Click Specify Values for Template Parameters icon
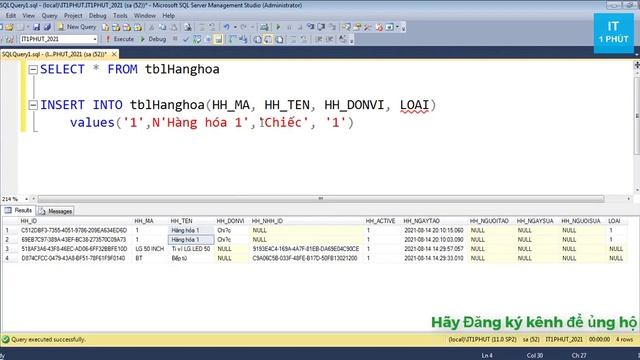 (x=342, y=39)
